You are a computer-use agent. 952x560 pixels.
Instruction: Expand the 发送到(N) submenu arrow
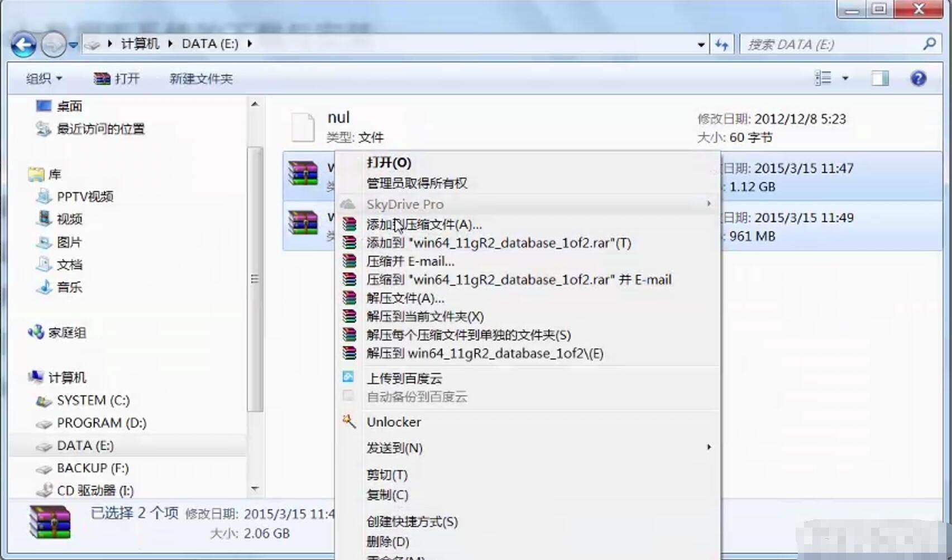tap(708, 447)
